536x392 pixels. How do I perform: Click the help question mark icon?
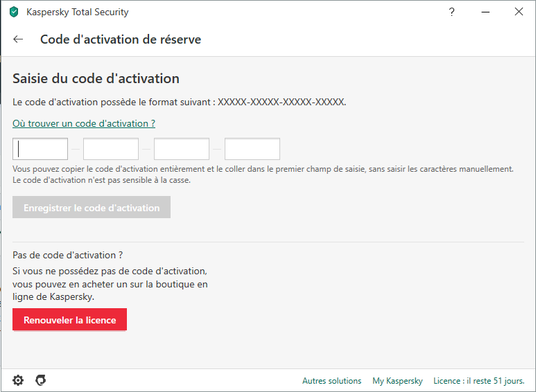tap(451, 12)
